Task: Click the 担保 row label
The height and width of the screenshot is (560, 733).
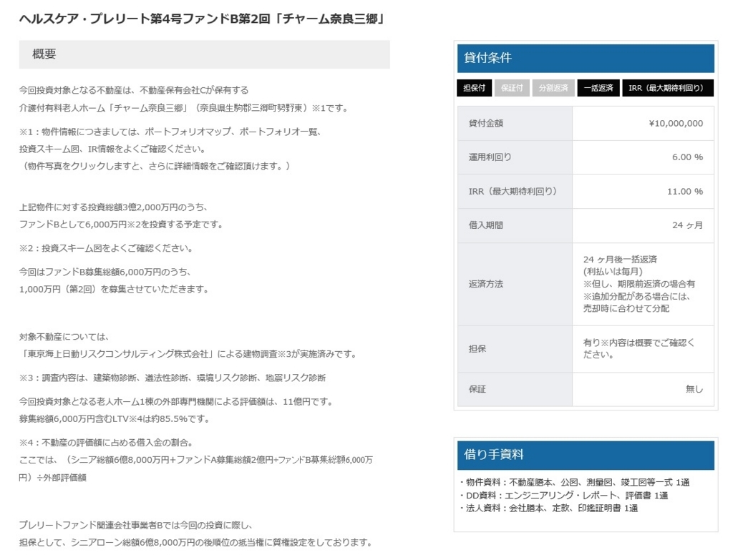Action: pyautogui.click(x=477, y=349)
